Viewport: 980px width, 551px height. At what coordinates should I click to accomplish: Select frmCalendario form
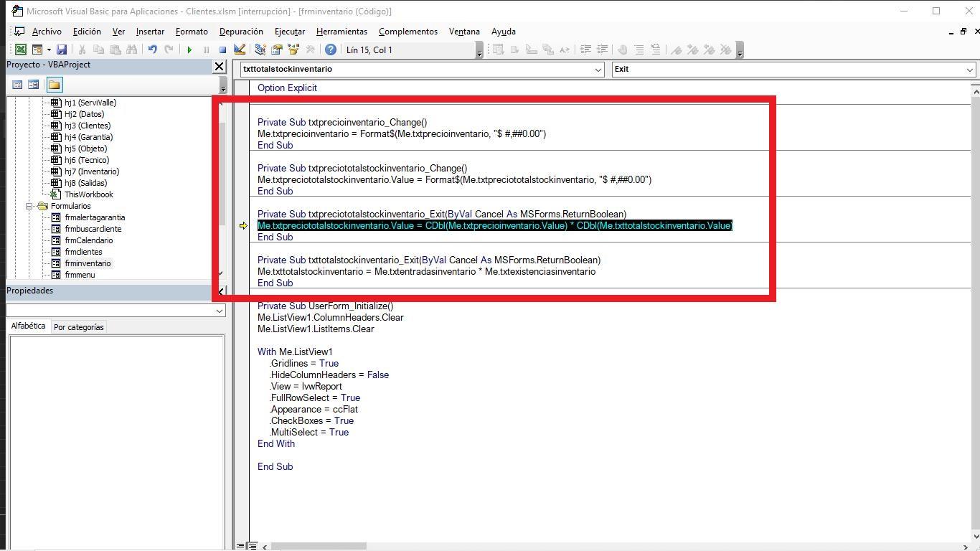pos(88,240)
